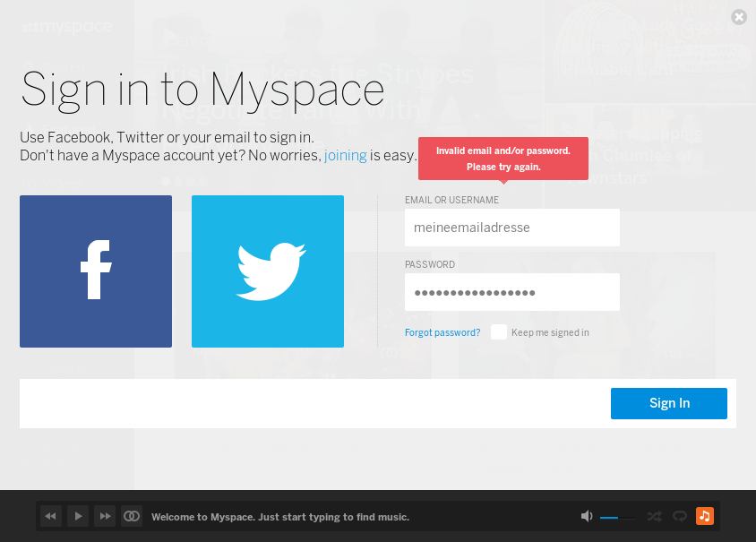Open the Forgot password? link
This screenshot has width=756, height=542.
[x=442, y=332]
